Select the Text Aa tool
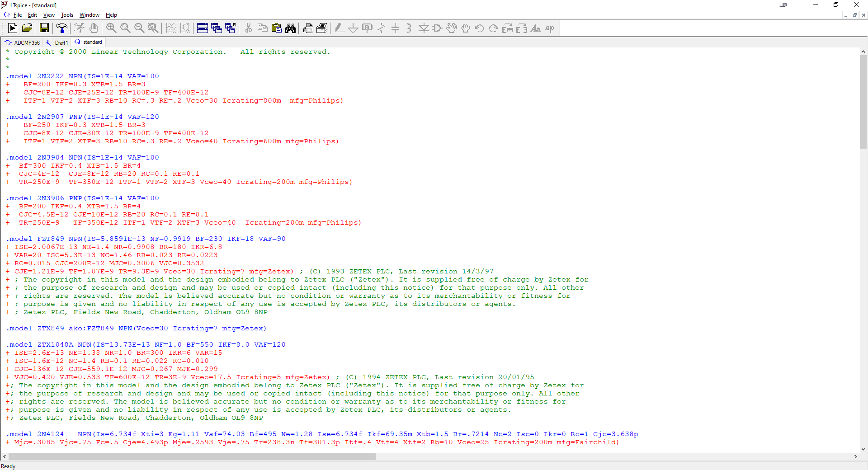The image size is (868, 470). coord(536,28)
